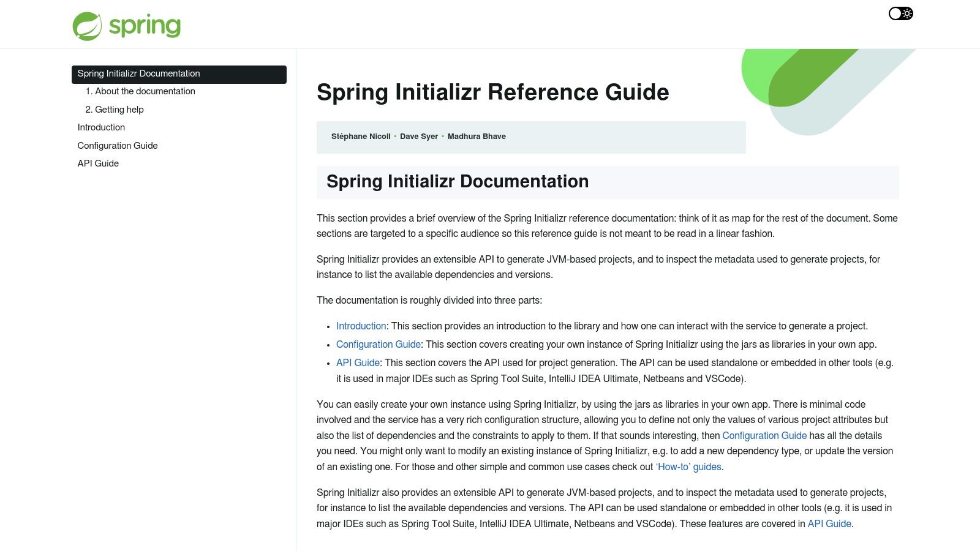The width and height of the screenshot is (980, 551).
Task: Open the 'API Guide' bullet list link
Action: (x=358, y=362)
